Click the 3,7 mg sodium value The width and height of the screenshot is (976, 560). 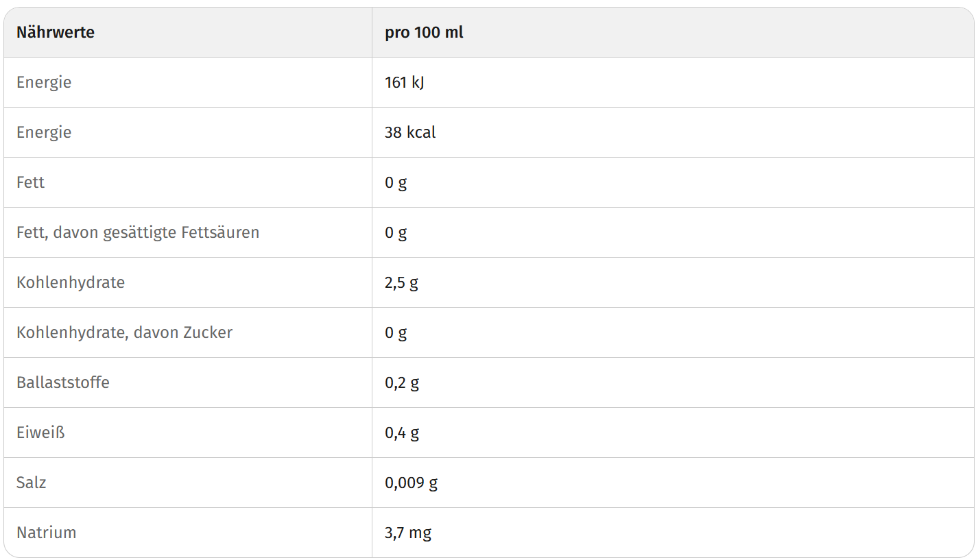(x=408, y=533)
